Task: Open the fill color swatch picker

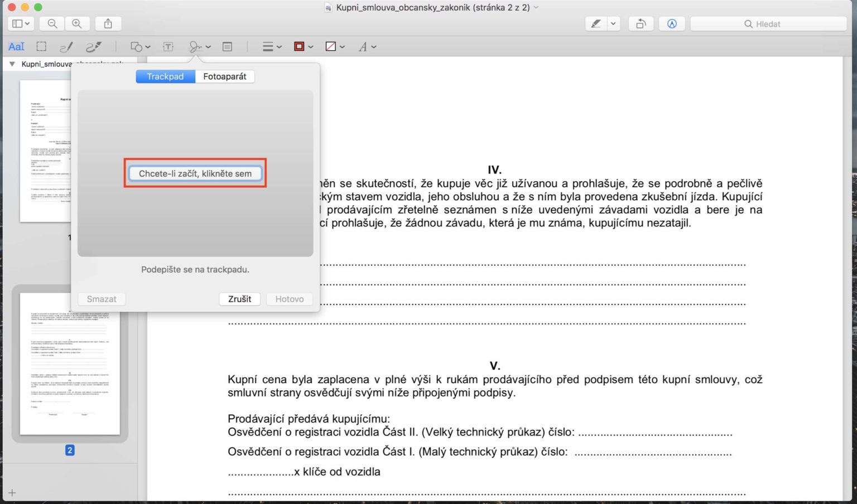Action: [331, 46]
